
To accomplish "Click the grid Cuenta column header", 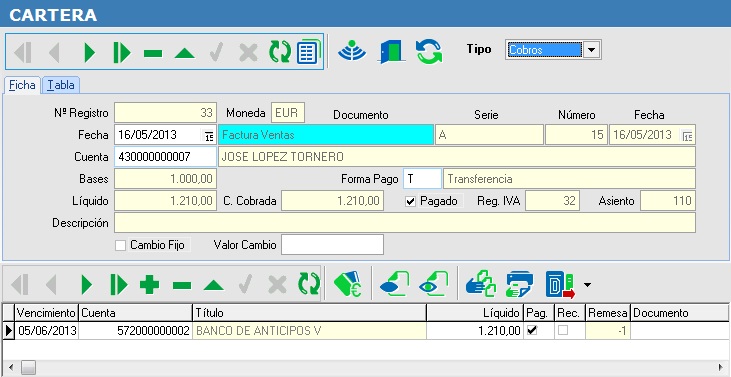I will [x=135, y=313].
